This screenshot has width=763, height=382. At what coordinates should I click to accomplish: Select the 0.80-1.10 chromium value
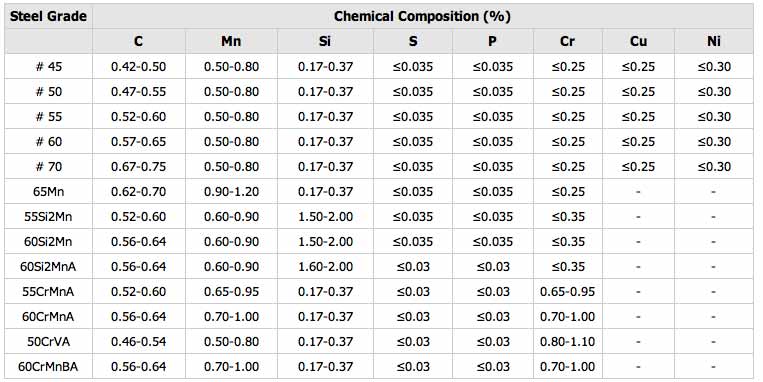[x=567, y=342]
